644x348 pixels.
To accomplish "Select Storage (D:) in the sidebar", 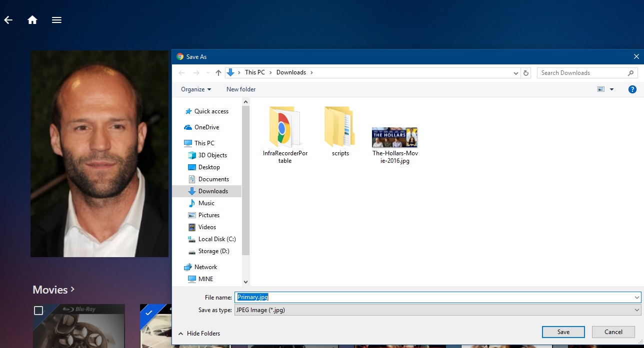I will pyautogui.click(x=213, y=251).
